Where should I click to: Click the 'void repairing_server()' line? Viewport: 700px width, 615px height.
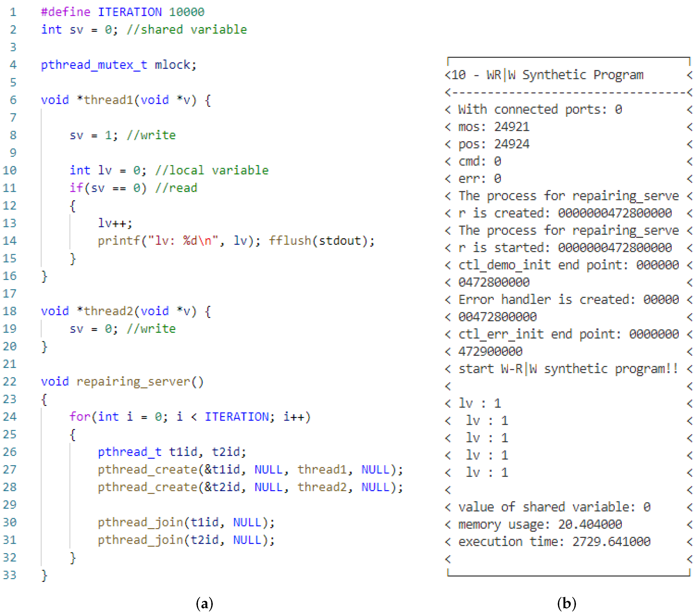pyautogui.click(x=122, y=382)
